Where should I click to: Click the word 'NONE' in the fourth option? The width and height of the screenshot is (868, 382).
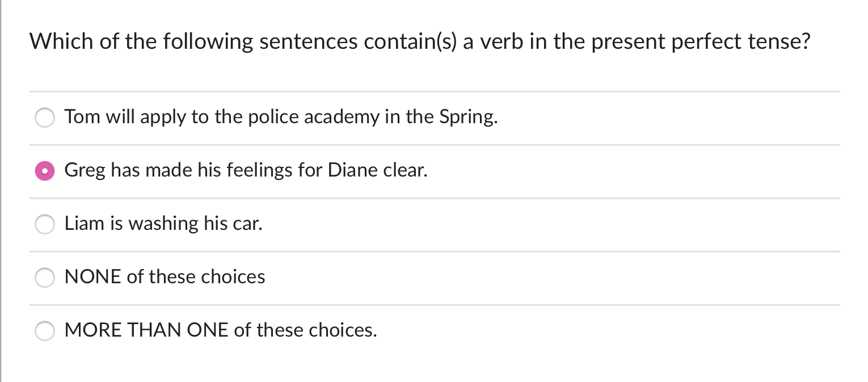point(92,277)
